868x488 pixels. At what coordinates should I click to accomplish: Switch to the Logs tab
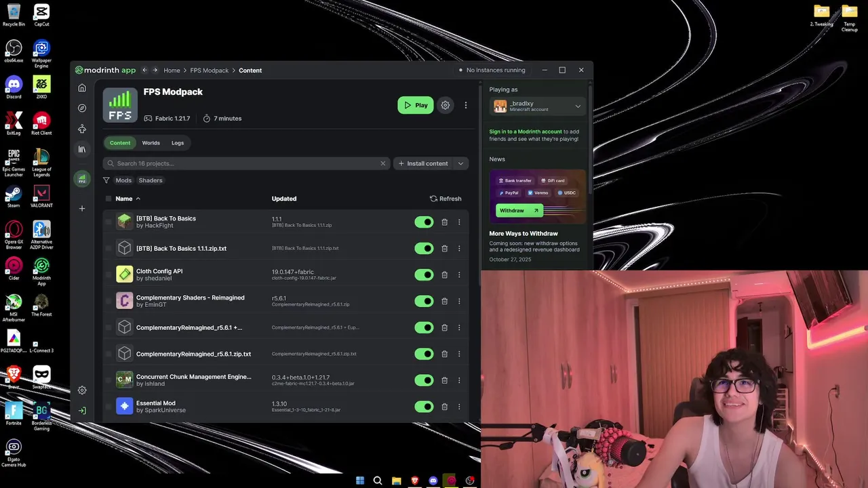coord(178,143)
